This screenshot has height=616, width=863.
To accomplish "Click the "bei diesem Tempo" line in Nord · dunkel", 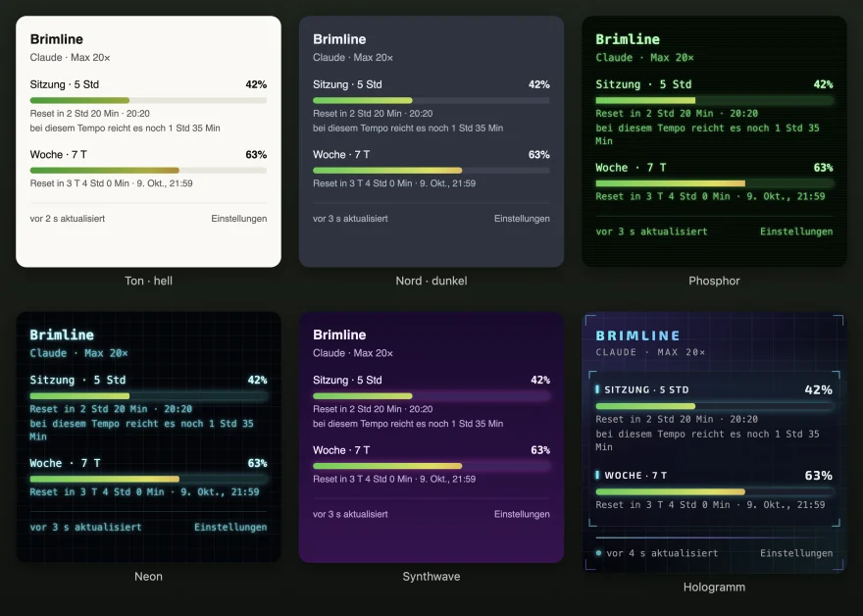I will coord(408,128).
